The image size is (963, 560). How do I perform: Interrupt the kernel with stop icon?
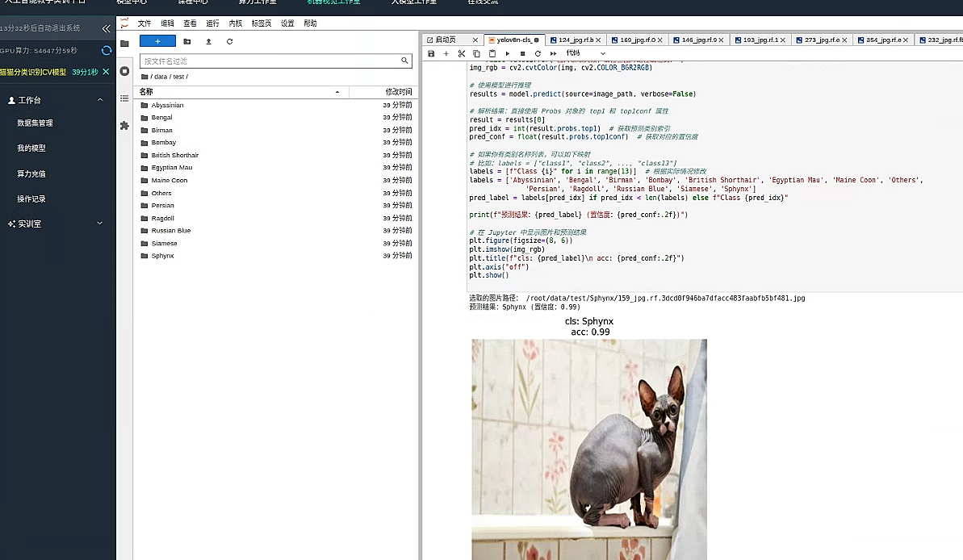522,53
